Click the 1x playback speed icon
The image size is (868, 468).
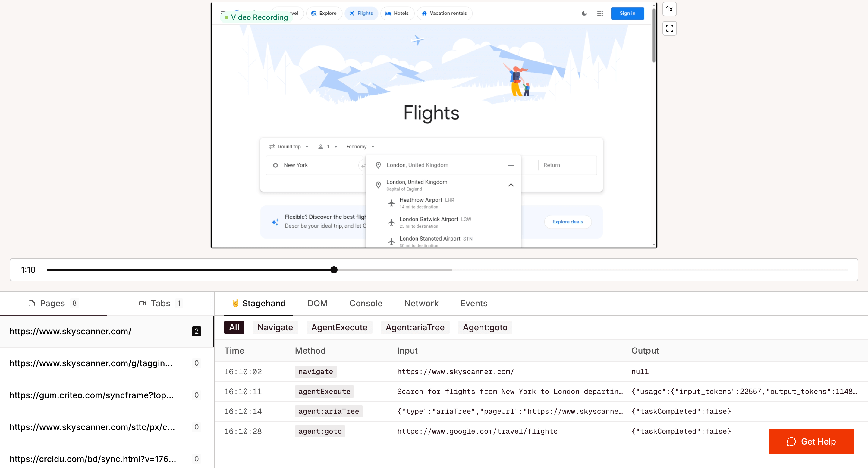point(669,9)
